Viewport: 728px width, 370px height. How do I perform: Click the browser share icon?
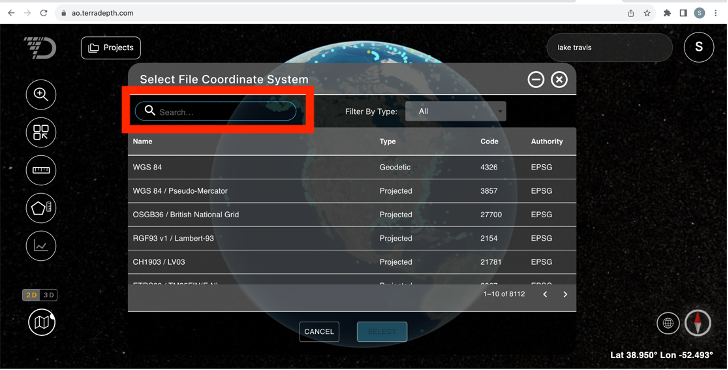(631, 13)
